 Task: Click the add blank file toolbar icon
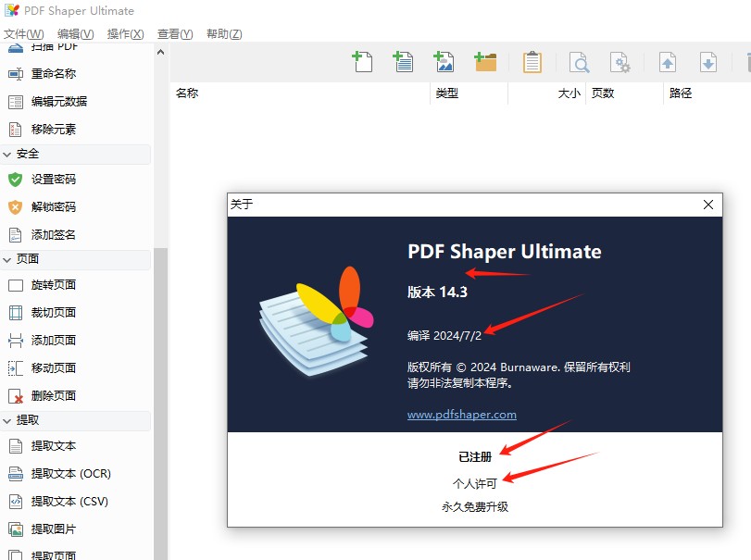[x=362, y=62]
